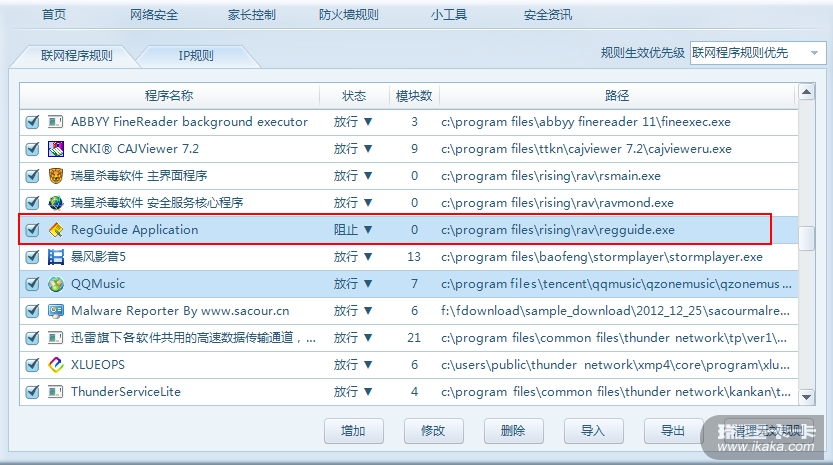Click the cajvieweru.exe path cell
The height and width of the screenshot is (465, 833).
click(586, 149)
